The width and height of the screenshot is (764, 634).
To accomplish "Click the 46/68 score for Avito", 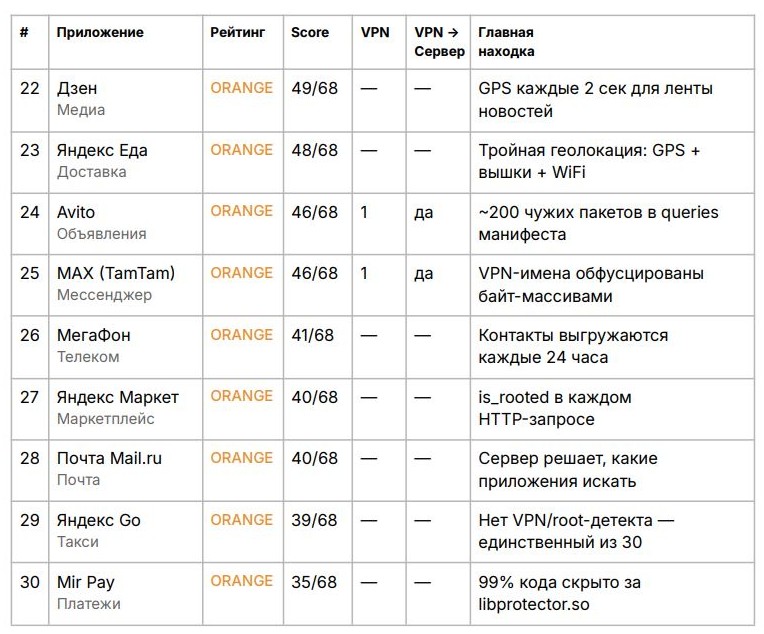I will tap(314, 212).
